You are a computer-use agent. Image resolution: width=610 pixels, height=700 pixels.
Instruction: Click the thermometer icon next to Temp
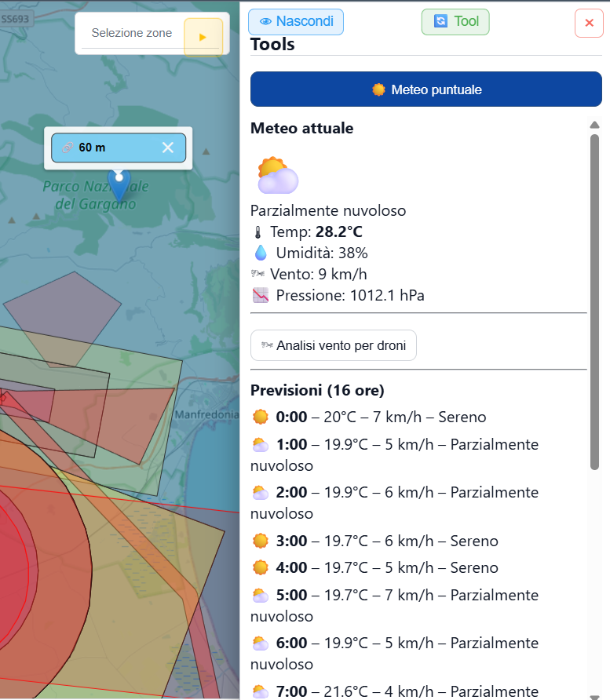tap(258, 232)
